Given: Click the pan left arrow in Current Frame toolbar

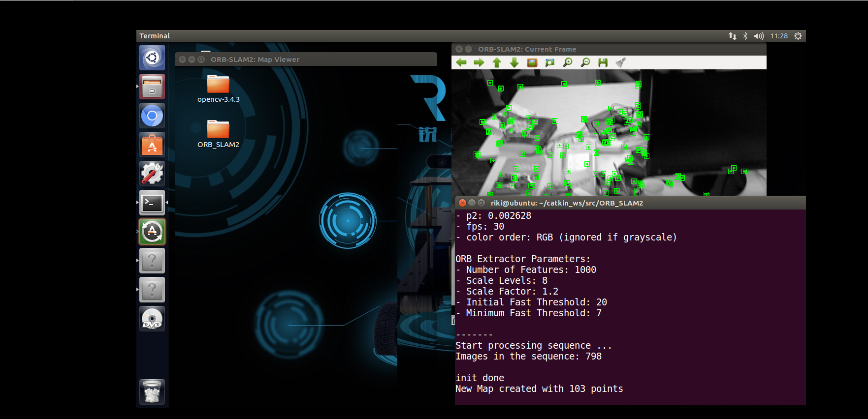Looking at the screenshot, I should pos(461,62).
